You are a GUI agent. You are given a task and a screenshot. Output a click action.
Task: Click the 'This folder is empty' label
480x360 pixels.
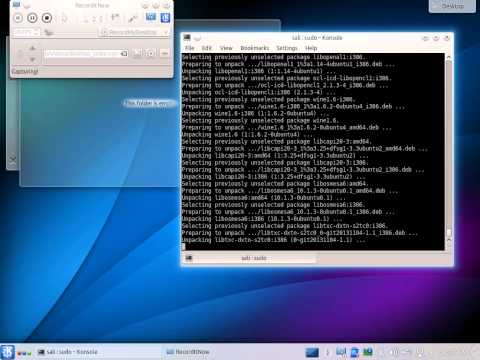coord(148,103)
